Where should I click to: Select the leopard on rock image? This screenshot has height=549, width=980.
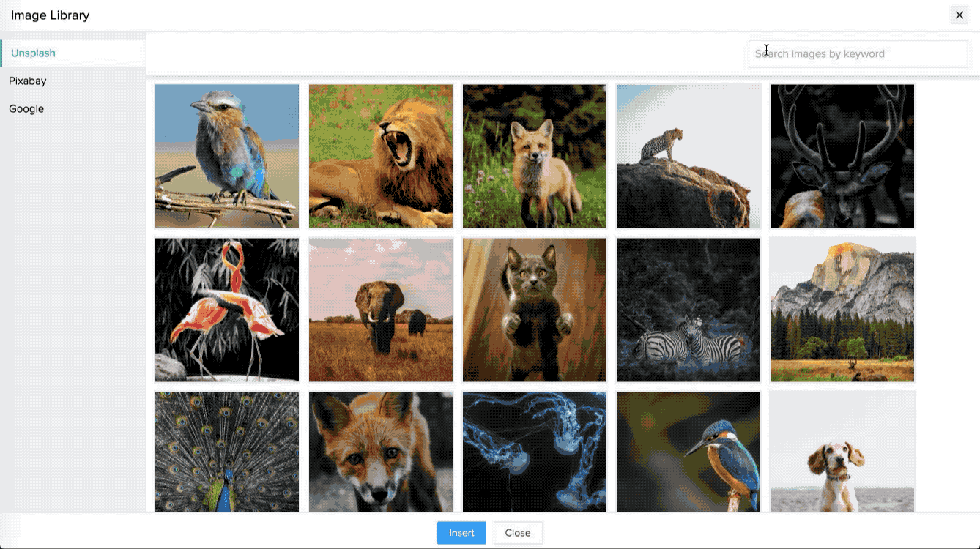pyautogui.click(x=688, y=156)
